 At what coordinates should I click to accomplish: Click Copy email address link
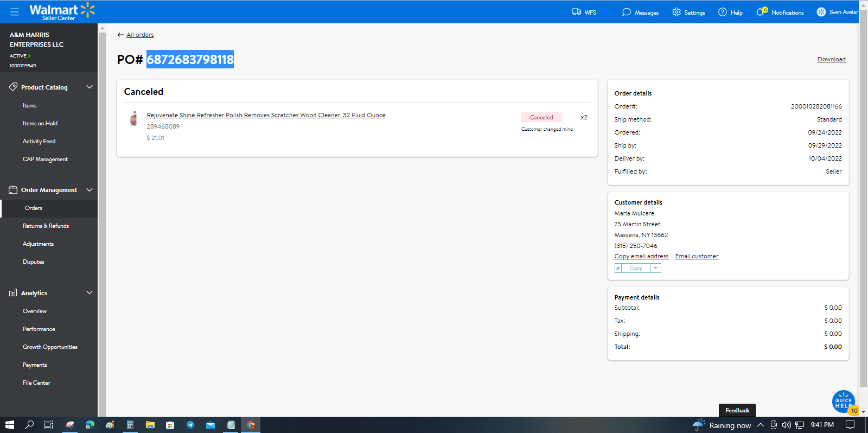(x=641, y=256)
